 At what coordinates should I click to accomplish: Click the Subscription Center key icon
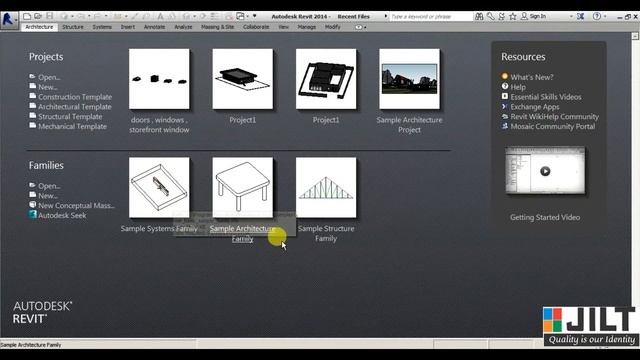[x=490, y=16]
